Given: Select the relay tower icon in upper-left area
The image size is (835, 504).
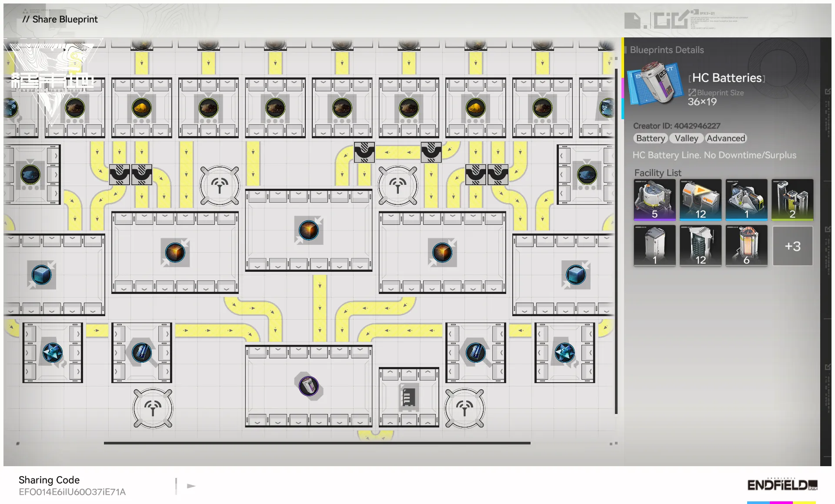Looking at the screenshot, I should pos(220,186).
